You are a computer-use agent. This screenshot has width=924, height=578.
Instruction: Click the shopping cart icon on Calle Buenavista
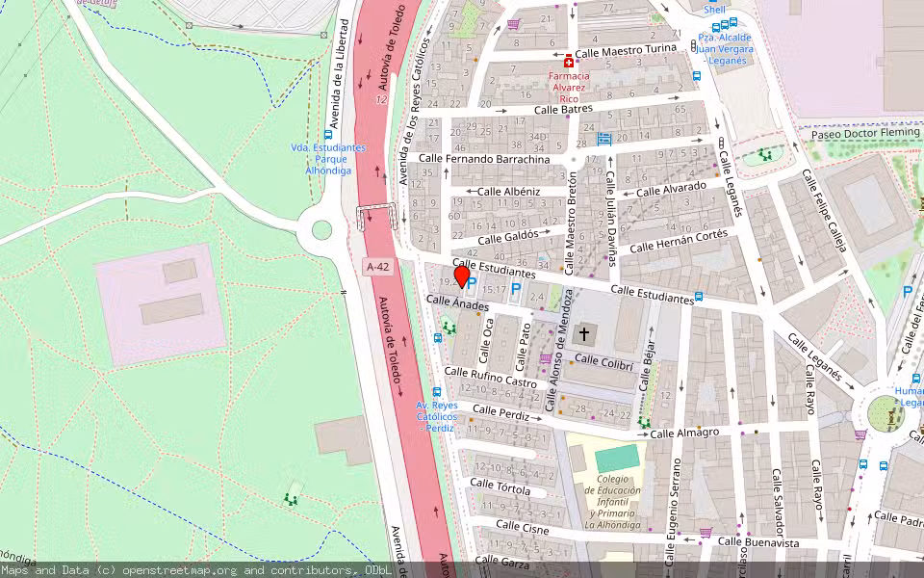click(x=706, y=533)
